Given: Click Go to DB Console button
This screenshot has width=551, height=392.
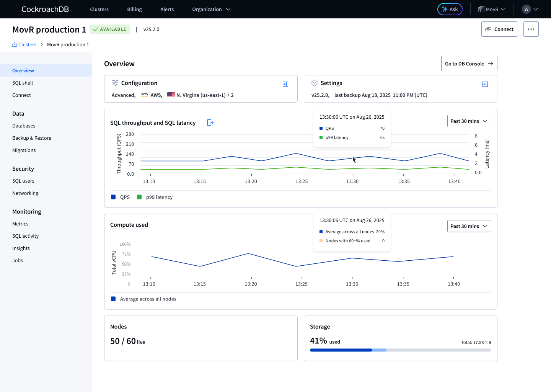Looking at the screenshot, I should coord(469,64).
